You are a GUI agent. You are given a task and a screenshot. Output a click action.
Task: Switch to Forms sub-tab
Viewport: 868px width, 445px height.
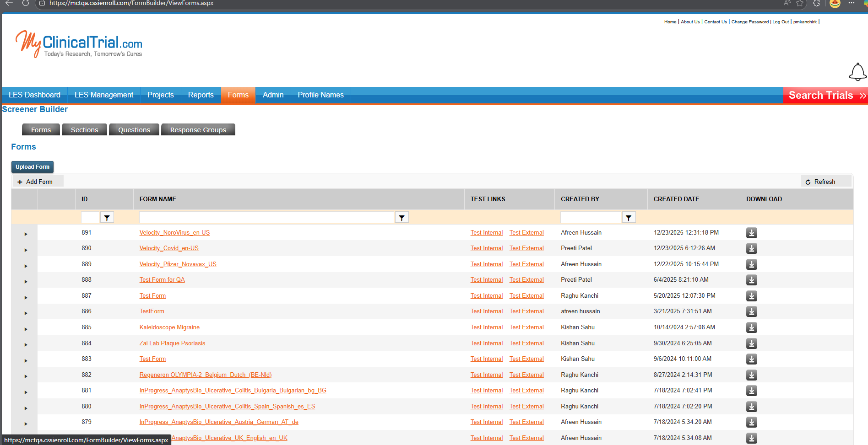tap(41, 130)
